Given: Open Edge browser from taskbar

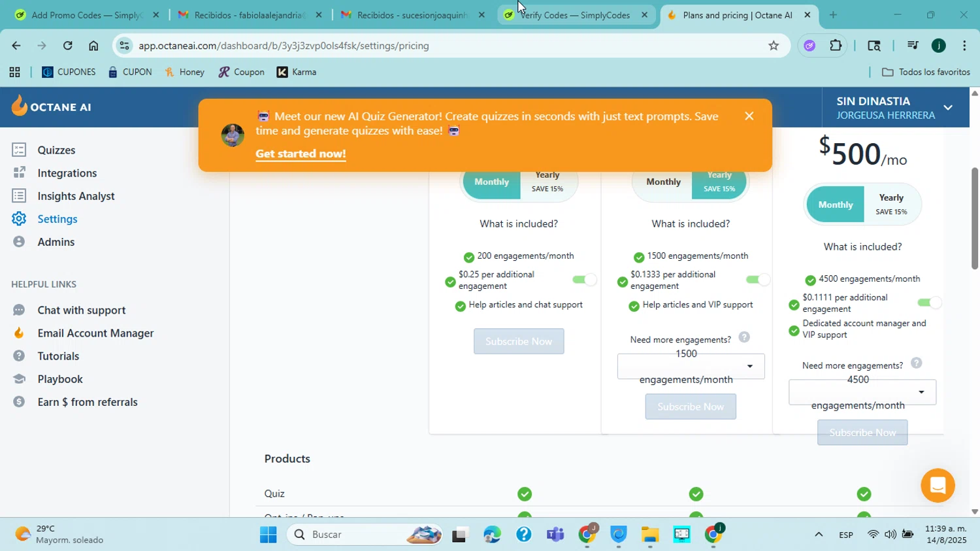Looking at the screenshot, I should click(x=492, y=535).
